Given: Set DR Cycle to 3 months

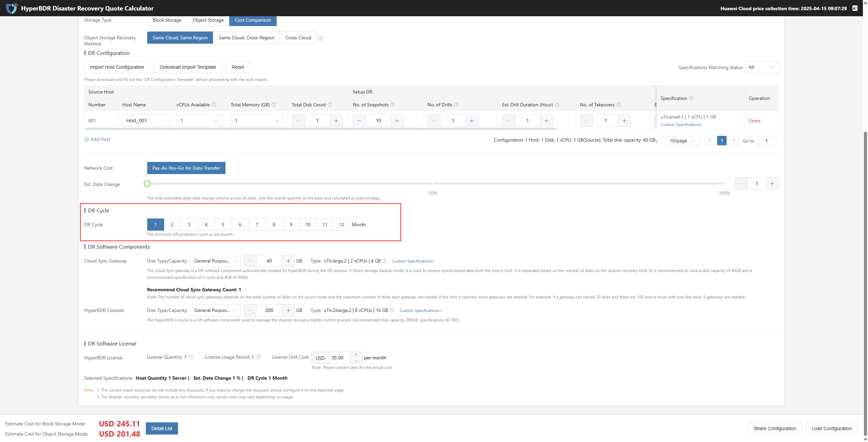Looking at the screenshot, I should 189,225.
